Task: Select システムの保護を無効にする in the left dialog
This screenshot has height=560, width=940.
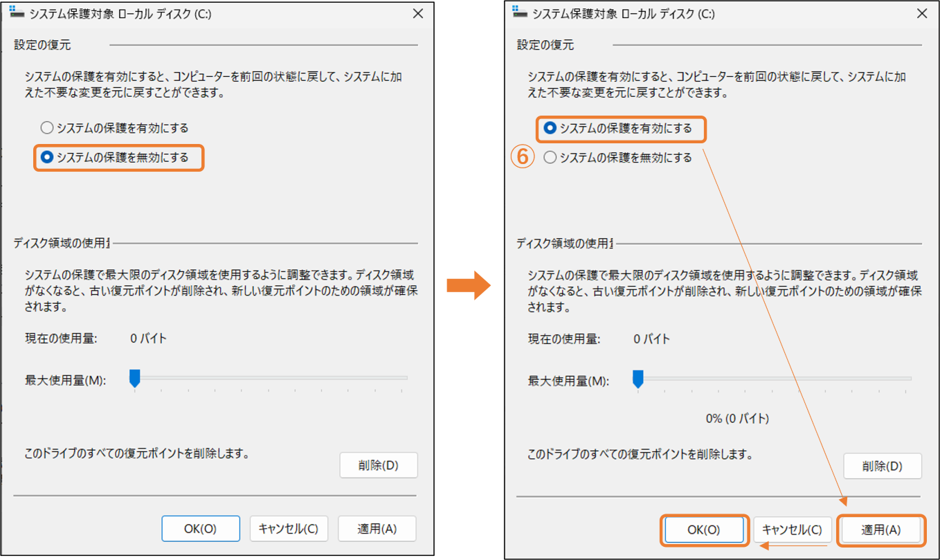Action: pyautogui.click(x=114, y=158)
